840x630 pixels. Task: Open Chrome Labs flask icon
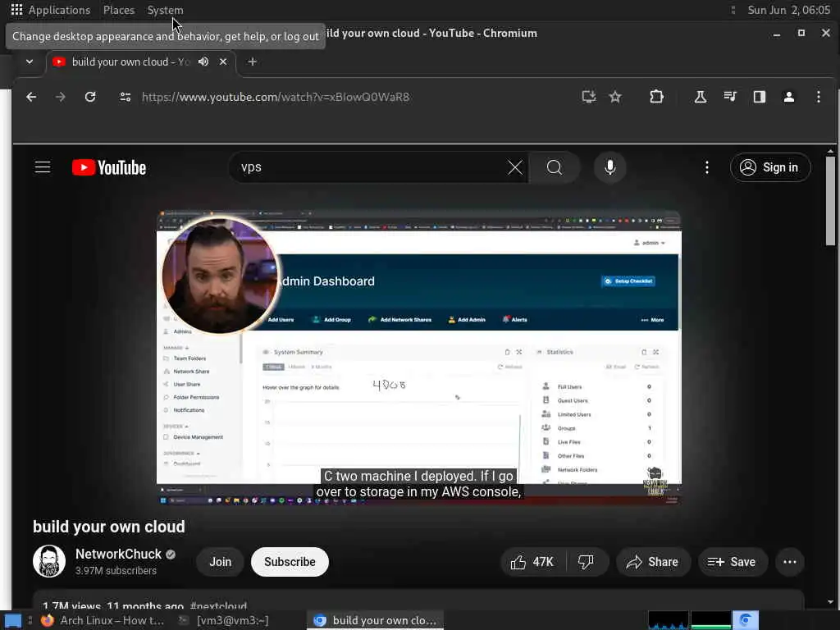(x=701, y=97)
